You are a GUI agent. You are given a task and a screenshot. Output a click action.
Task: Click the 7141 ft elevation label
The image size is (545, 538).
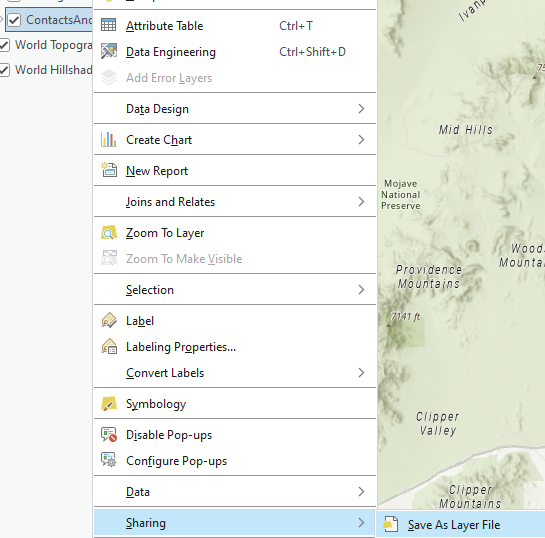pos(405,317)
